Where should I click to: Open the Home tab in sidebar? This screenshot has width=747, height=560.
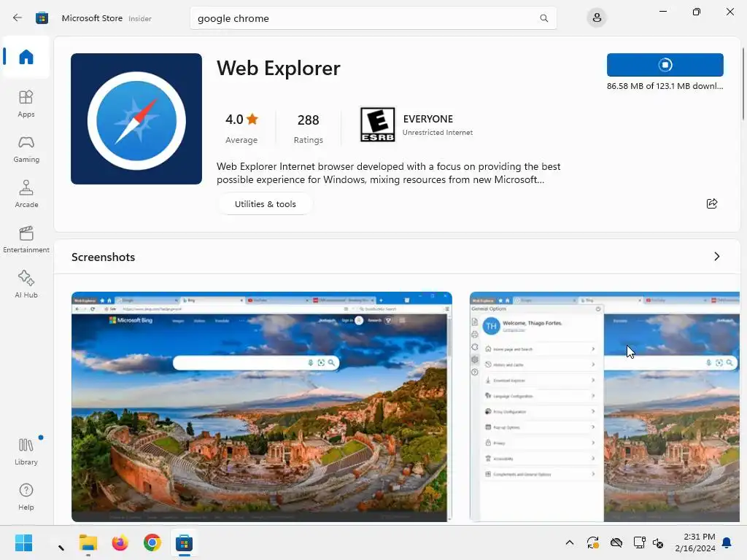point(26,57)
